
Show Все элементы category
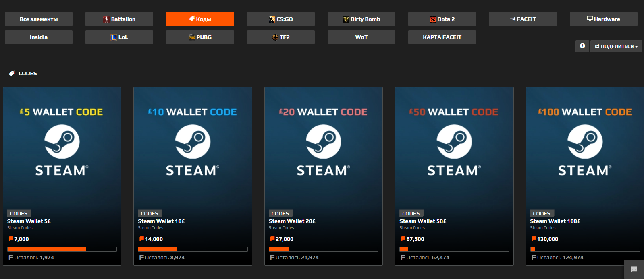pyautogui.click(x=39, y=19)
